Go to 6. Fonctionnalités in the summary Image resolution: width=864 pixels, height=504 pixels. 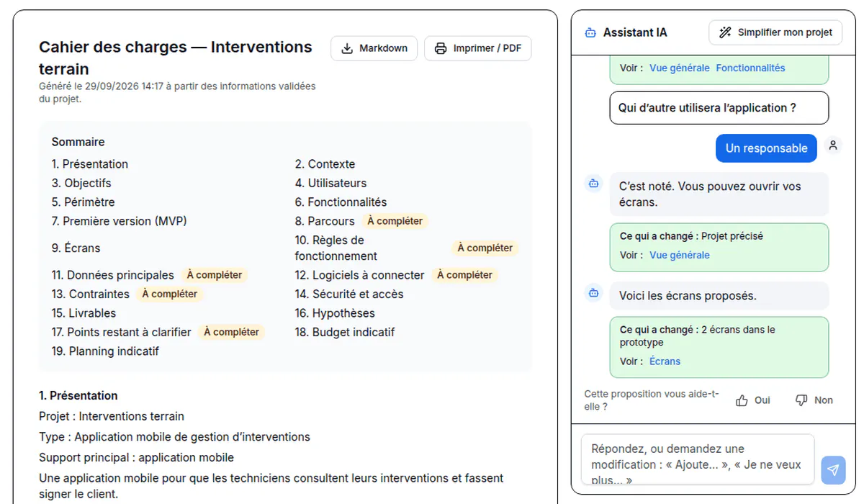[341, 202]
